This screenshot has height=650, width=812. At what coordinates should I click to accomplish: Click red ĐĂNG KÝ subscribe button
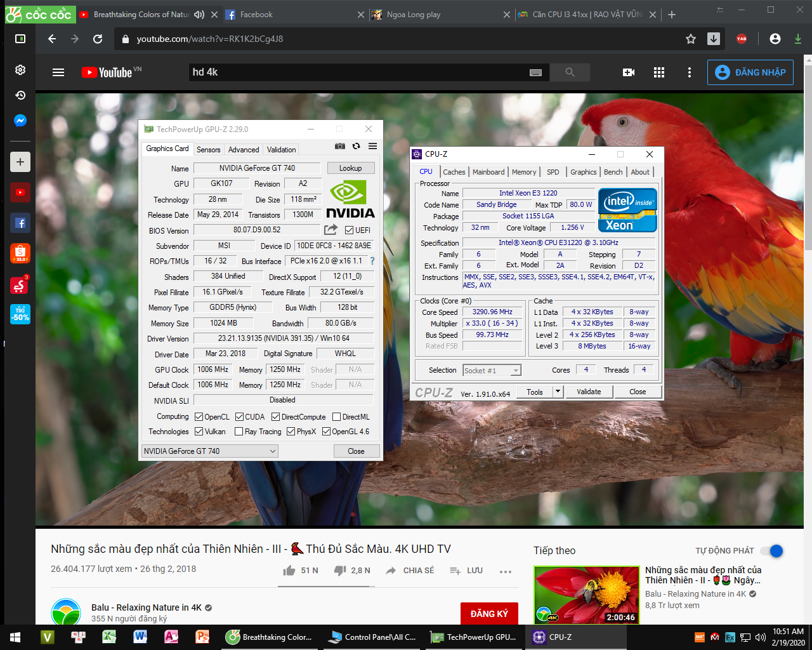(x=489, y=614)
